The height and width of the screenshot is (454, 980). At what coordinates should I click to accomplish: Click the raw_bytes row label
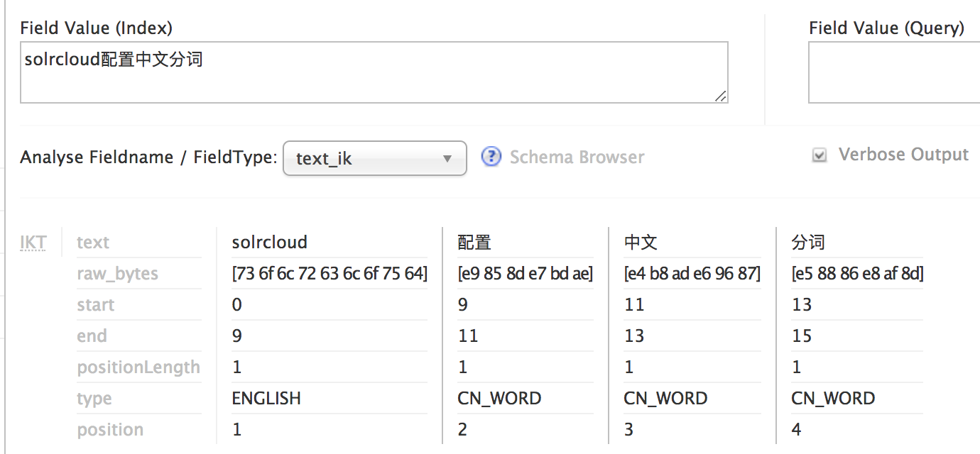click(118, 274)
